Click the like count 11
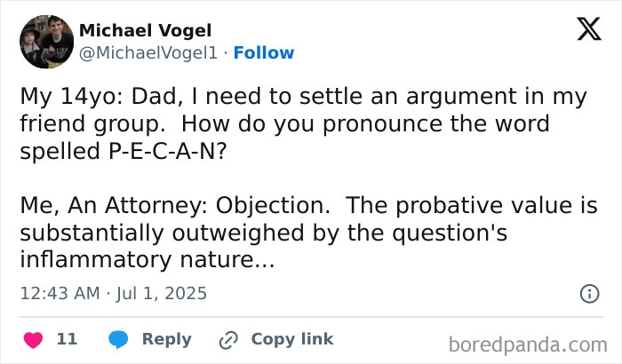The image size is (622, 364). tap(67, 339)
